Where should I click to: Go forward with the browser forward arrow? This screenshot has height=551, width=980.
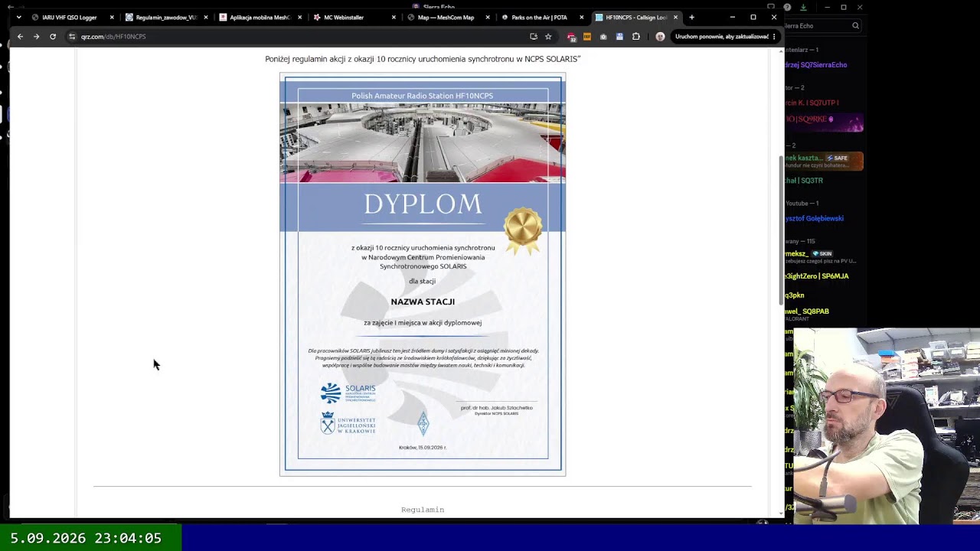(x=36, y=37)
